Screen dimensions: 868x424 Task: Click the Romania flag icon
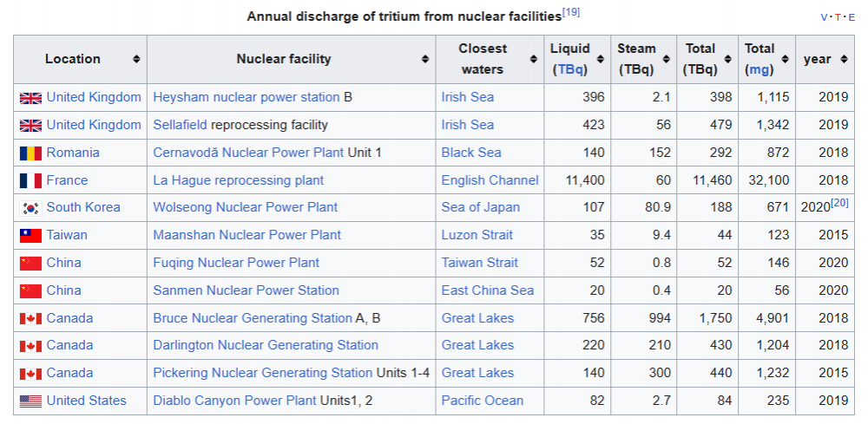pyautogui.click(x=30, y=153)
